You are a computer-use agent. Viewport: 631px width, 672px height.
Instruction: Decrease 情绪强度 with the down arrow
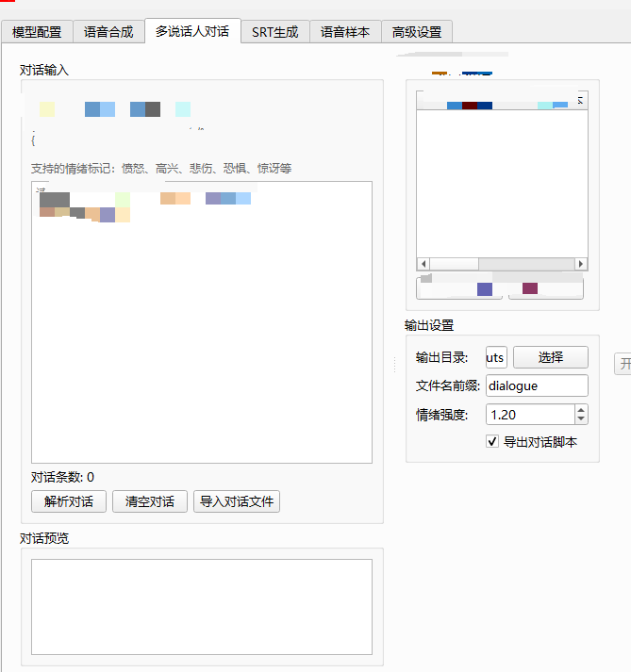(x=581, y=419)
